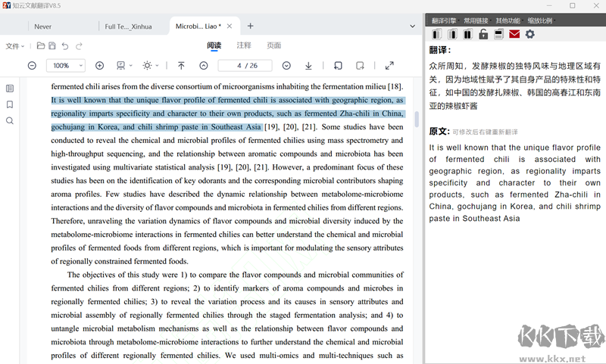606x364 pixels.
Task: Toggle the unlock padlock icon
Action: (483, 34)
